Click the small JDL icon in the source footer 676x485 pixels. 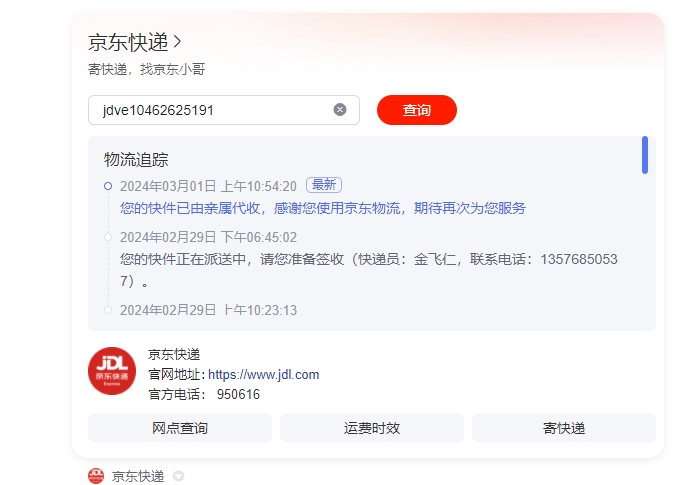tap(96, 476)
